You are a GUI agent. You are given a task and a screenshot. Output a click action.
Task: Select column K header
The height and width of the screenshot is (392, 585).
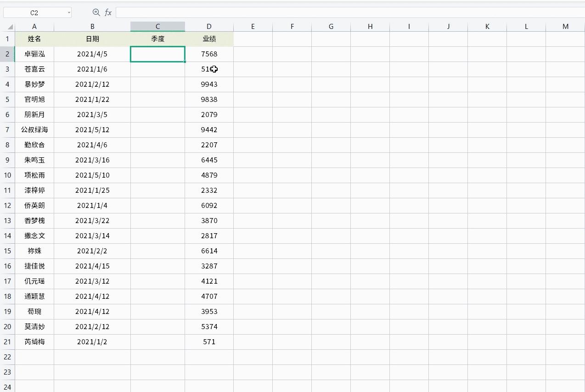[x=487, y=27]
